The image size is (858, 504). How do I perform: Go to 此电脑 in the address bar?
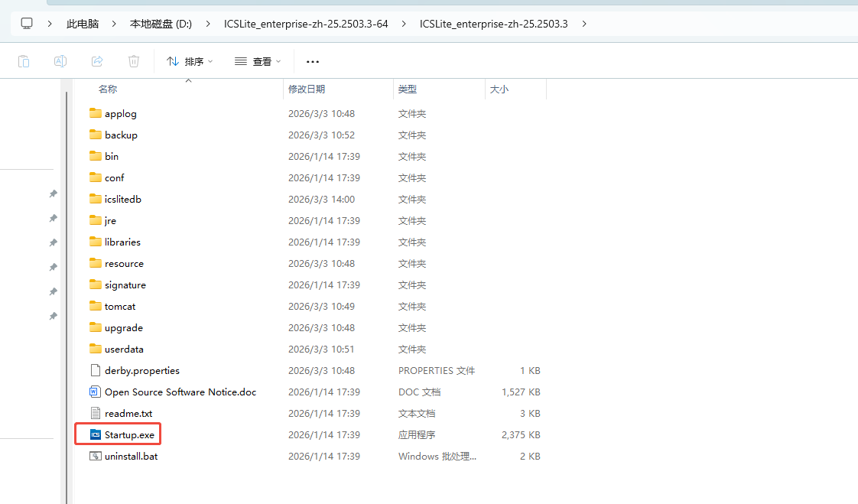[83, 24]
